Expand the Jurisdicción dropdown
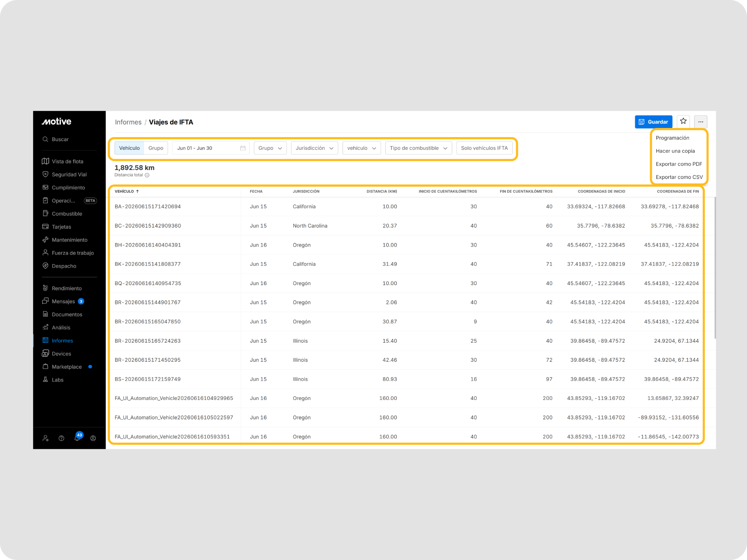Image resolution: width=747 pixels, height=560 pixels. [x=314, y=148]
